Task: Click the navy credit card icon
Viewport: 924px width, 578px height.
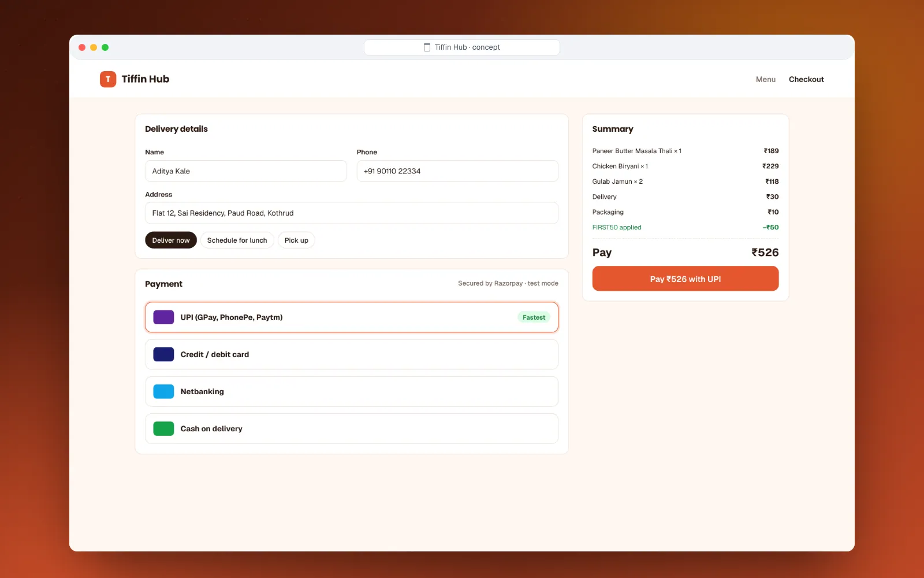Action: 163,354
